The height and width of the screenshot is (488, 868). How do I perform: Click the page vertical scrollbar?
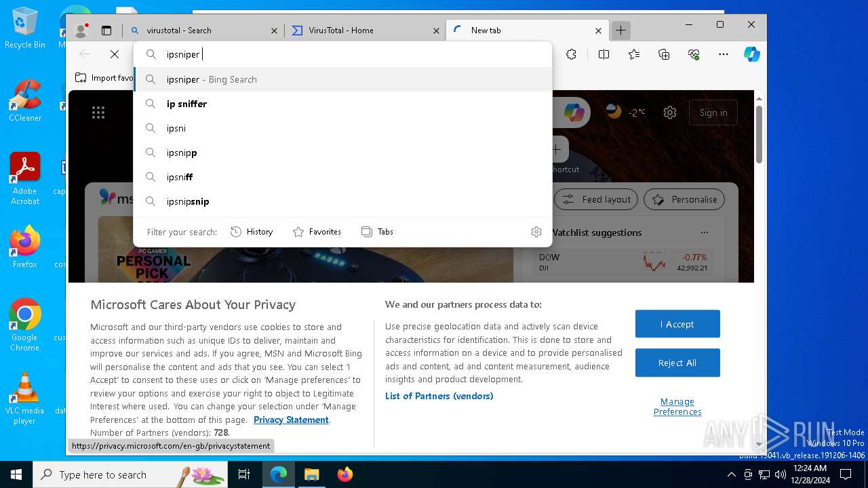pos(759,136)
